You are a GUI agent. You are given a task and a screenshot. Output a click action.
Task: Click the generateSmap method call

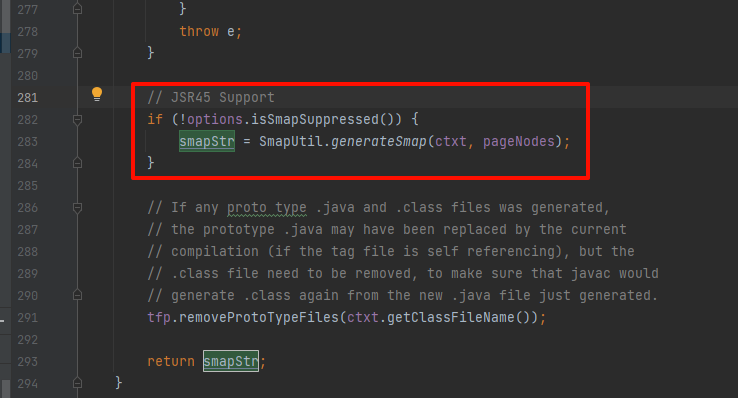pyautogui.click(x=378, y=142)
